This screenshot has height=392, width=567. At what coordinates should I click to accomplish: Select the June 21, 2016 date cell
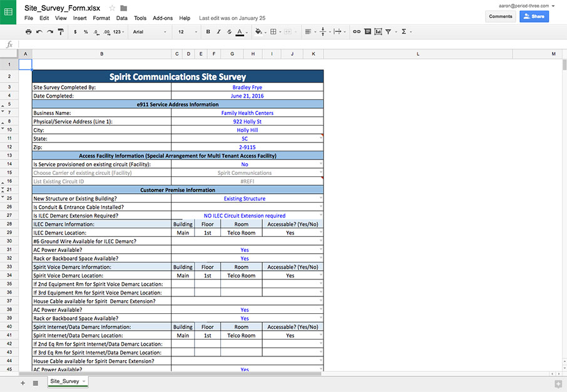pos(247,96)
